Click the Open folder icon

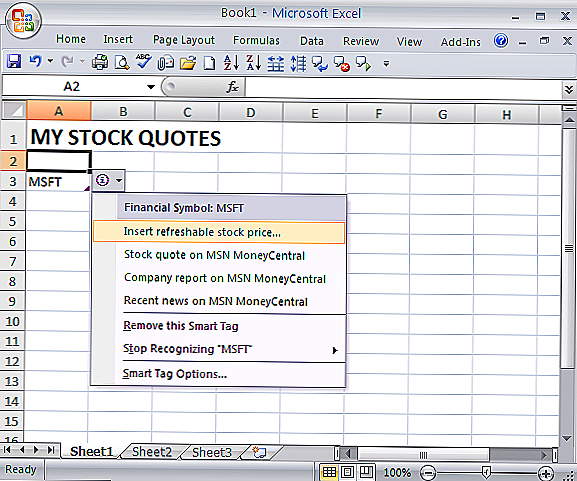[188, 63]
